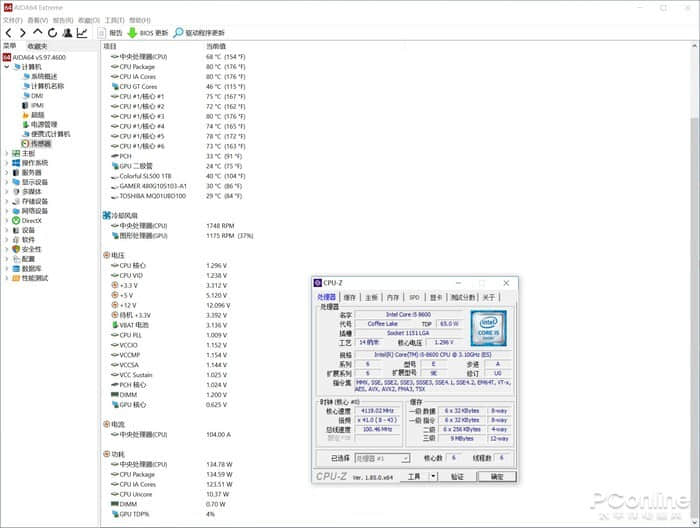Click the 确定 OK button in CPU-Z
Viewport: 700px width, 528px height.
(497, 477)
